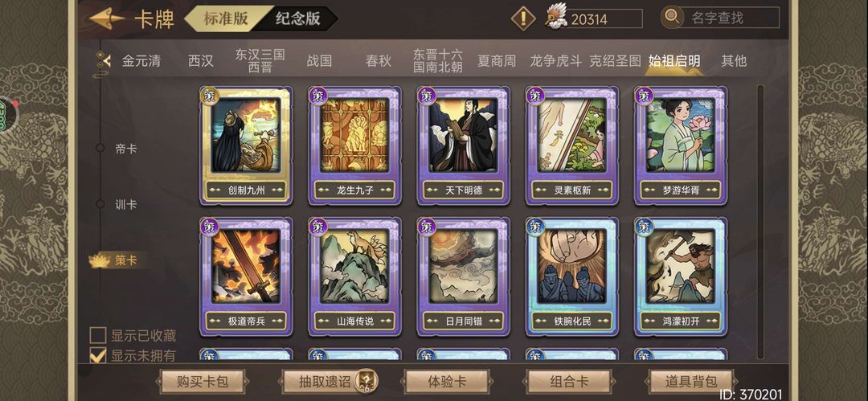The height and width of the screenshot is (401, 868).
Task: Click the 道具背包 button
Action: click(691, 382)
